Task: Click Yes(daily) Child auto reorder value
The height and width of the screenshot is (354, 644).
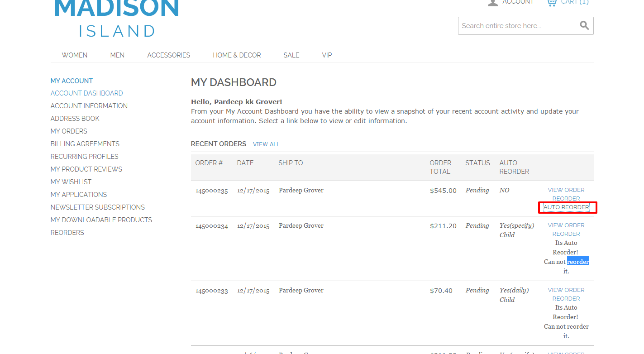Action: (x=514, y=295)
